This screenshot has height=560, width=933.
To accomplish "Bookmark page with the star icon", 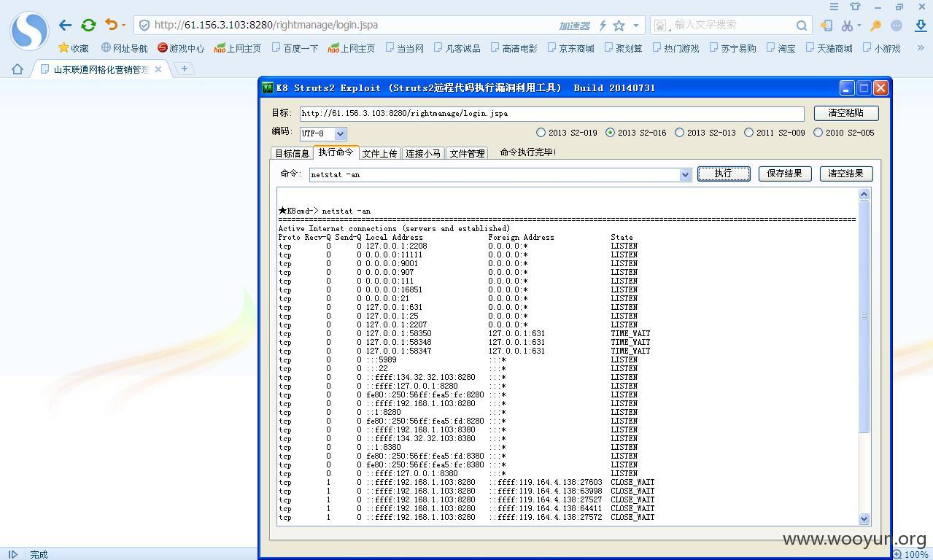I will click(x=619, y=26).
